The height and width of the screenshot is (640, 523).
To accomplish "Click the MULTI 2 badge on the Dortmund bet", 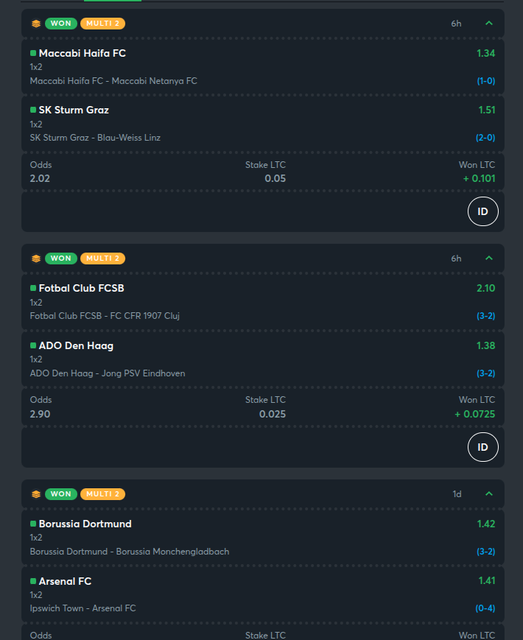I will pos(103,494).
